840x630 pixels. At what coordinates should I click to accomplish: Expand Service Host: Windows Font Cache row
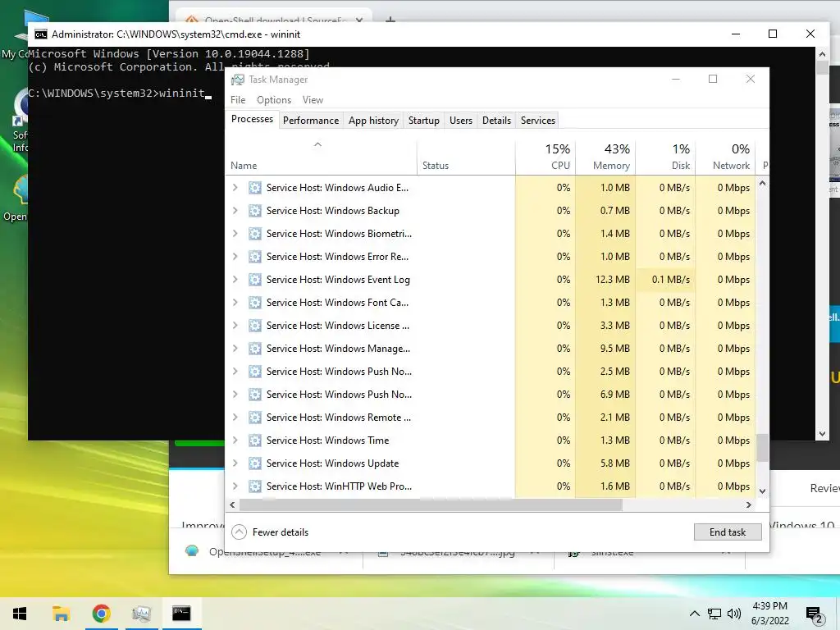pos(235,302)
